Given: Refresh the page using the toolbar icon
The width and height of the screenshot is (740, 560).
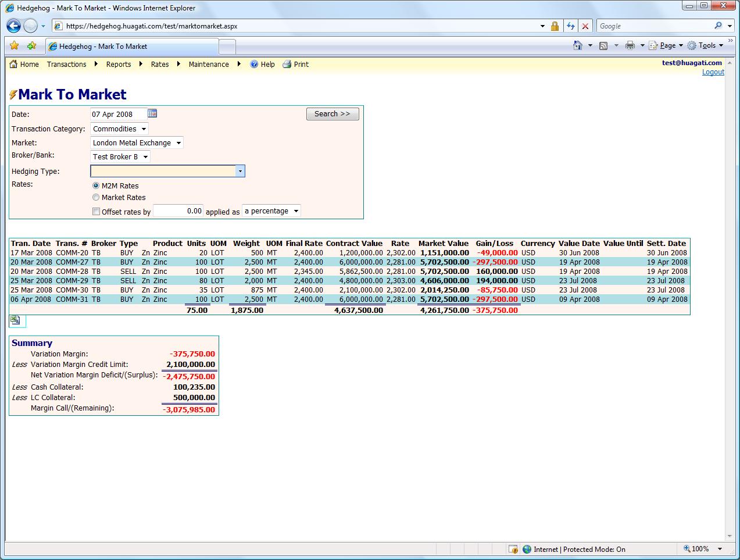Looking at the screenshot, I should click(x=570, y=26).
